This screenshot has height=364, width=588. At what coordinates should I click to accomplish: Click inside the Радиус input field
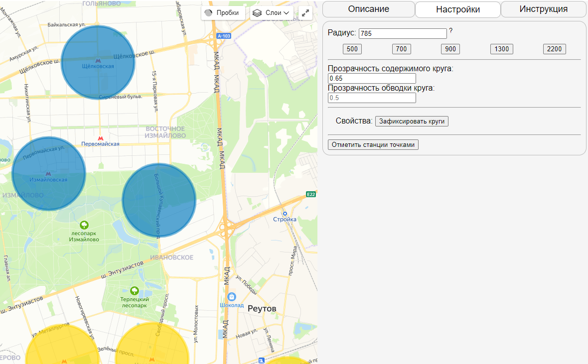[x=402, y=33]
